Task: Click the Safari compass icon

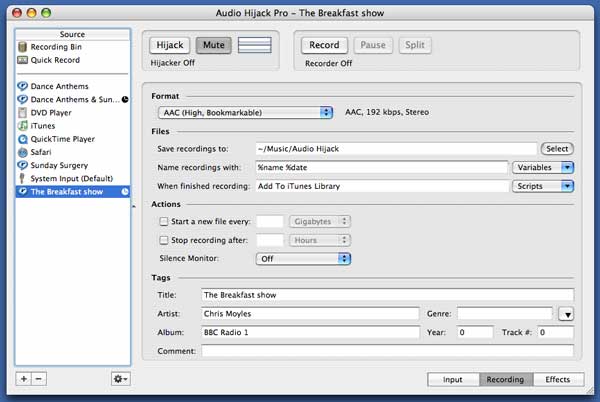Action: [23, 152]
